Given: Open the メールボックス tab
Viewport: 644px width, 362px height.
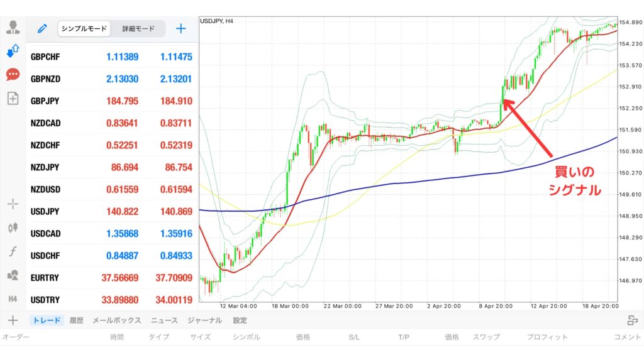Looking at the screenshot, I should click(117, 321).
